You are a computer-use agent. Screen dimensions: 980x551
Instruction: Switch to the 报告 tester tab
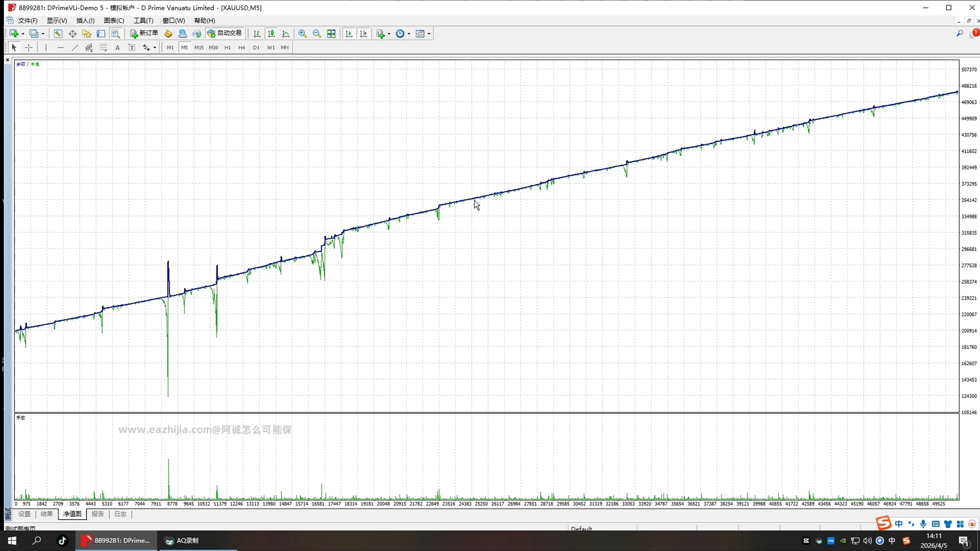click(97, 514)
